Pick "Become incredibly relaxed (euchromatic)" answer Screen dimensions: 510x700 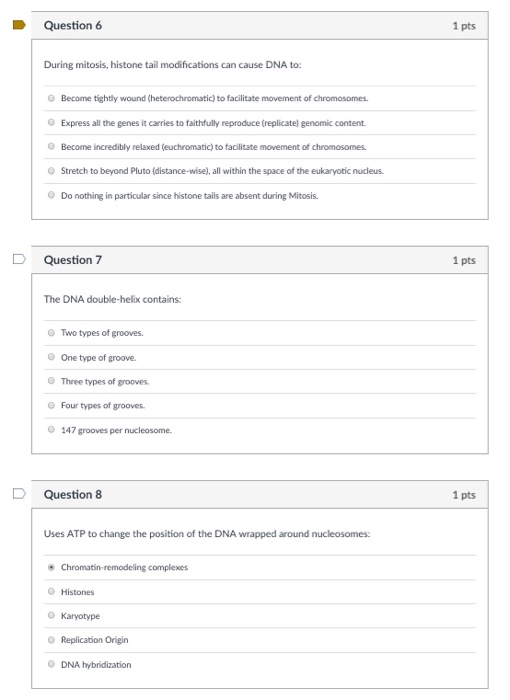[51, 146]
